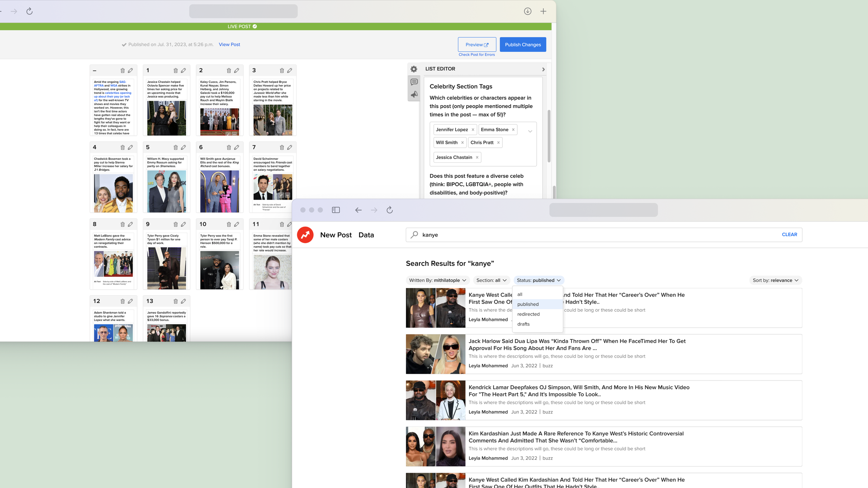Screen dimensions: 868x488
Task: Choose redirected status option
Action: point(528,314)
